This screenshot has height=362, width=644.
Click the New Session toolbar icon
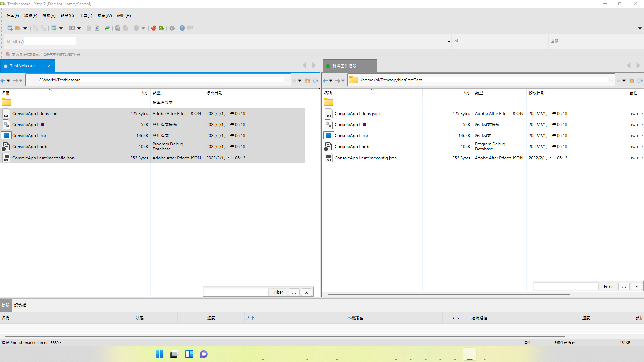[x=10, y=28]
